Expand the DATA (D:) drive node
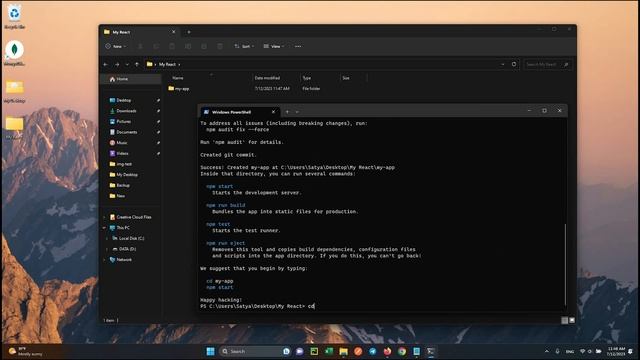The image size is (640, 360). point(107,249)
